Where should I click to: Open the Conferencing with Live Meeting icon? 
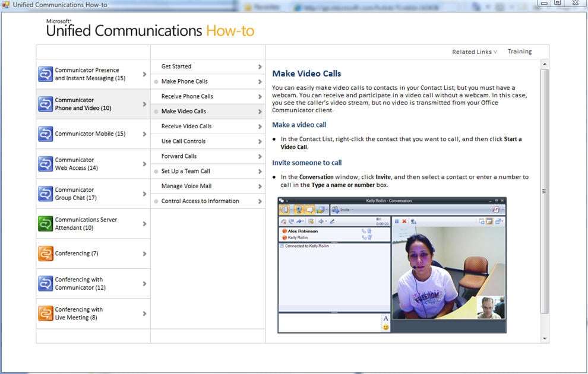click(x=46, y=313)
